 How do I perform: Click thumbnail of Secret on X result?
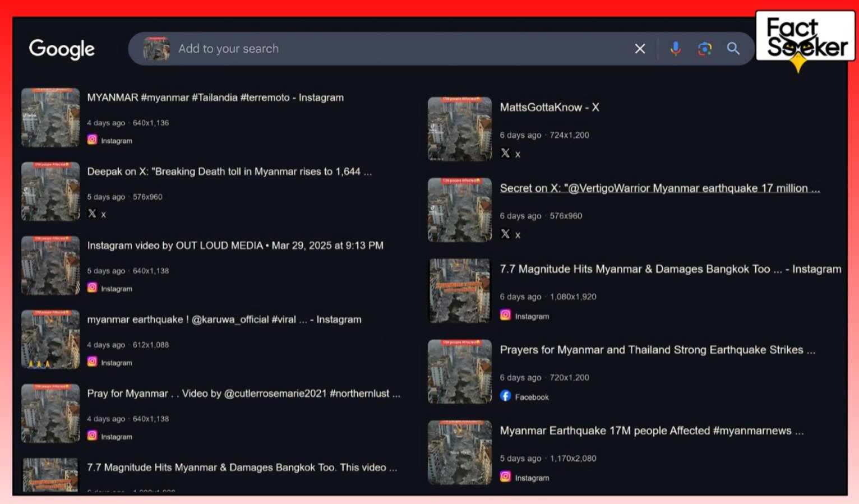(x=460, y=210)
